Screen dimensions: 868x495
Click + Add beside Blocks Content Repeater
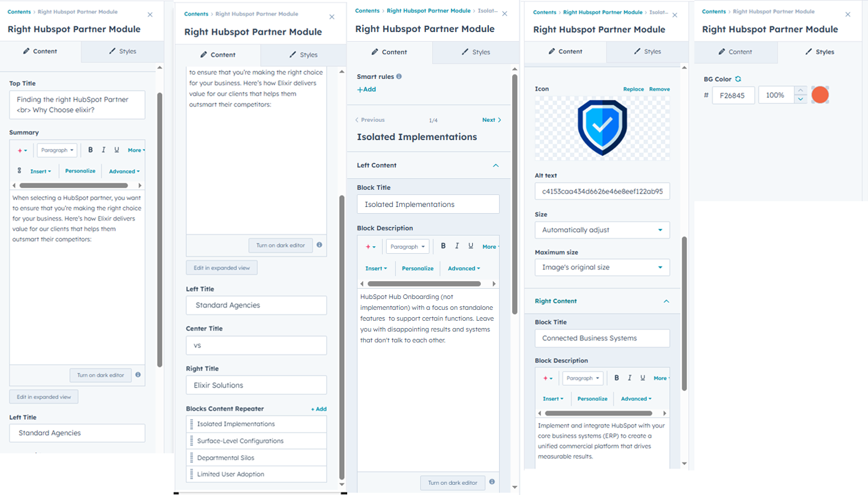click(x=319, y=409)
